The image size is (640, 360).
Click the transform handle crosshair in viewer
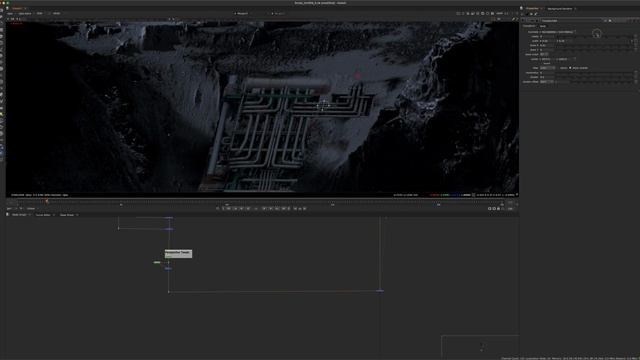click(323, 106)
